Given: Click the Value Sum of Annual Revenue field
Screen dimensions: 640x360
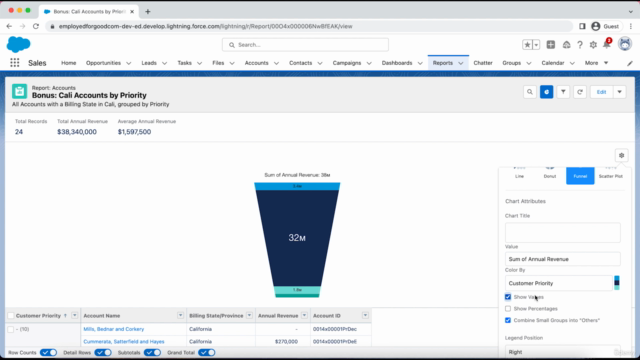Looking at the screenshot, I should (562, 259).
